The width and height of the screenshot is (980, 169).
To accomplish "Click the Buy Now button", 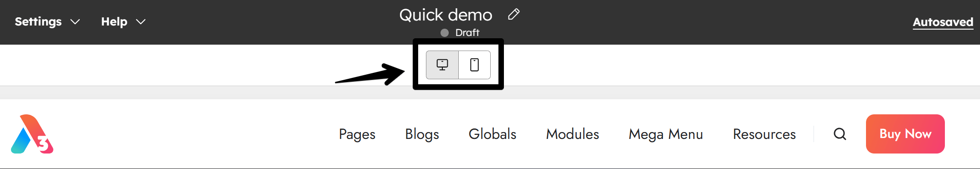I will tap(905, 134).
